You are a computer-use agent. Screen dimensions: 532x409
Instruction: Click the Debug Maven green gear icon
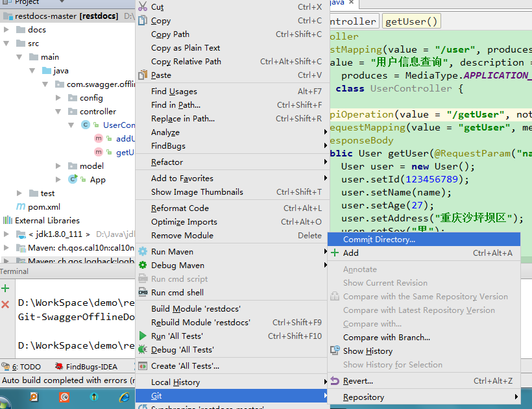(143, 265)
